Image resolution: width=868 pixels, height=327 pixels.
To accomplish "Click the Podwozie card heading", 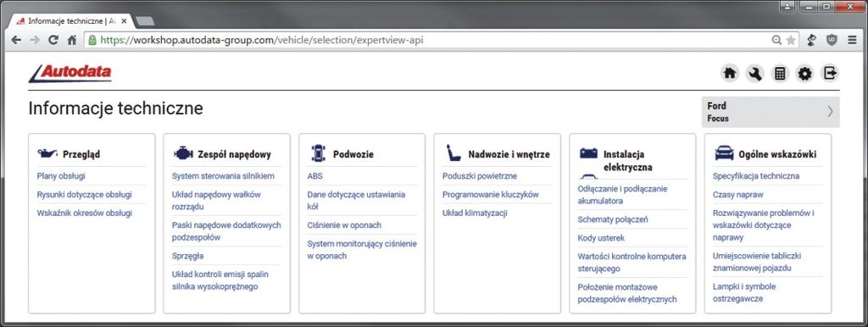I will [x=353, y=154].
